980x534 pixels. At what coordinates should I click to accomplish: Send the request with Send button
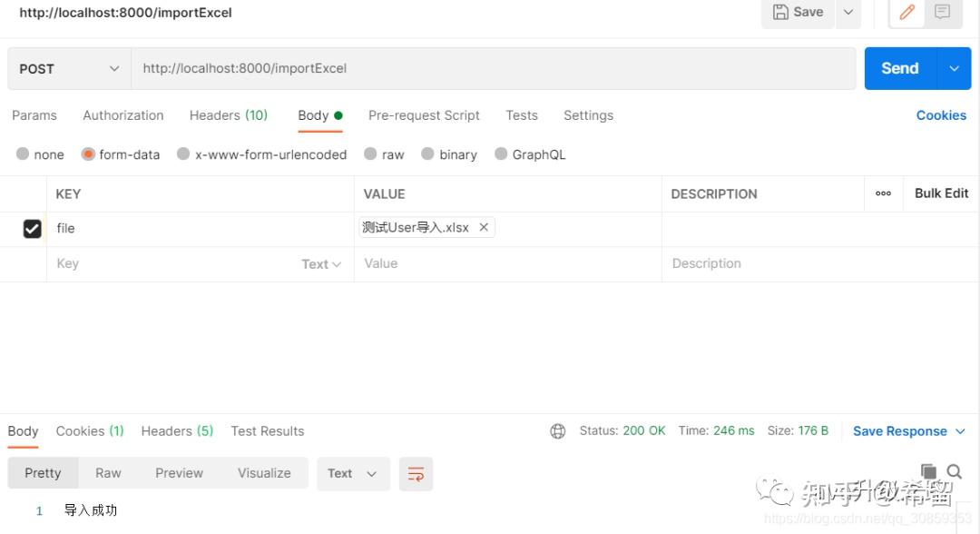[900, 69]
